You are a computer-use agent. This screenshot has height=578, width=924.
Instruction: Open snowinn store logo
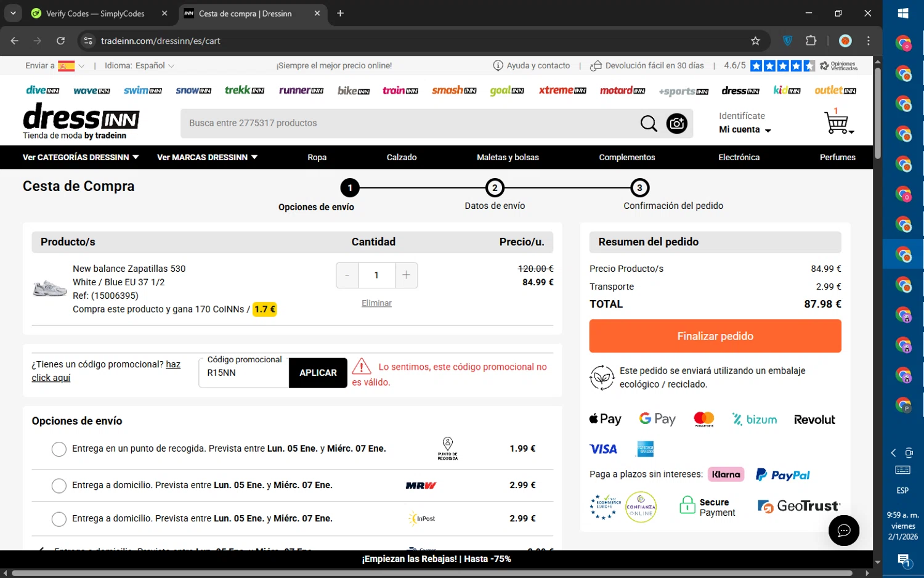(x=193, y=91)
